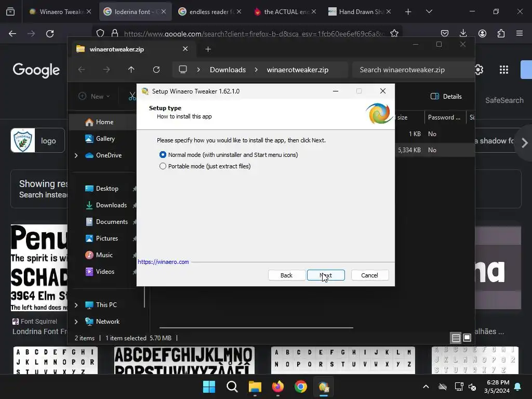
Task: Switch to the Hand Drawn browser tab
Action: (360, 11)
